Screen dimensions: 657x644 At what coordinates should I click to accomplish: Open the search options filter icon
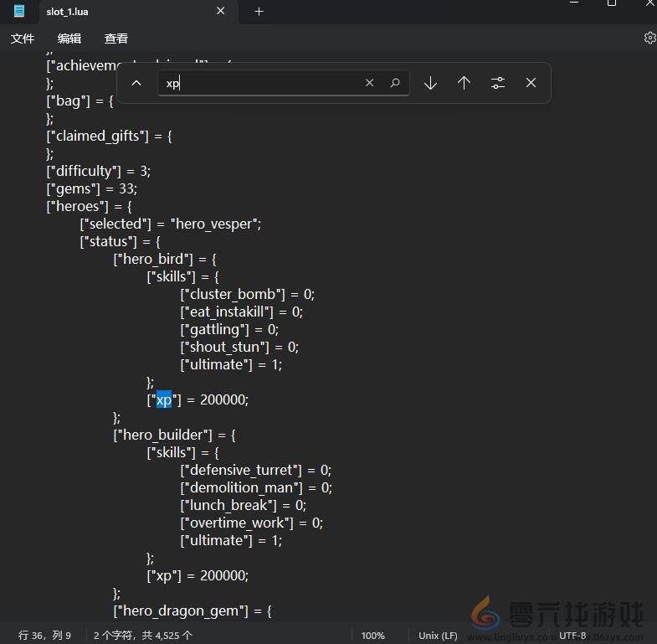point(498,83)
